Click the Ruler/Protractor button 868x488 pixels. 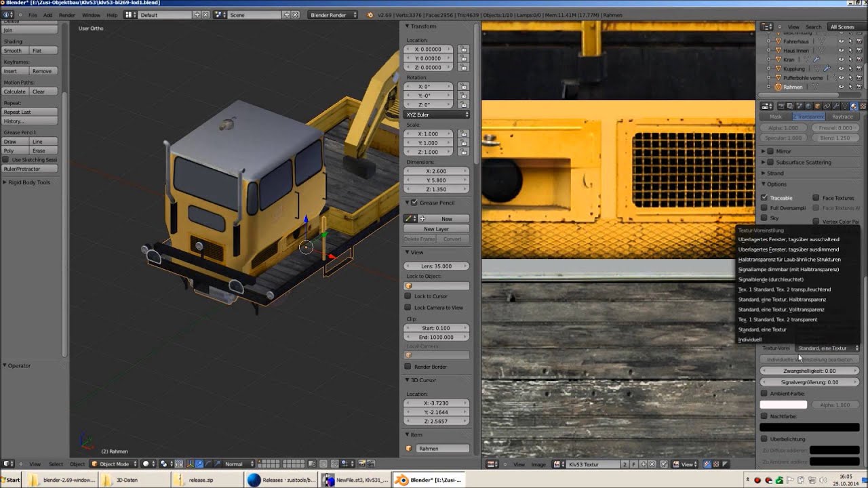tap(30, 169)
